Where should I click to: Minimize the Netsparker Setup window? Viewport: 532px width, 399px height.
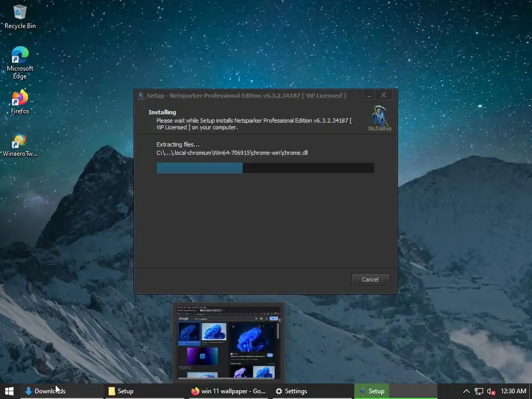point(369,96)
